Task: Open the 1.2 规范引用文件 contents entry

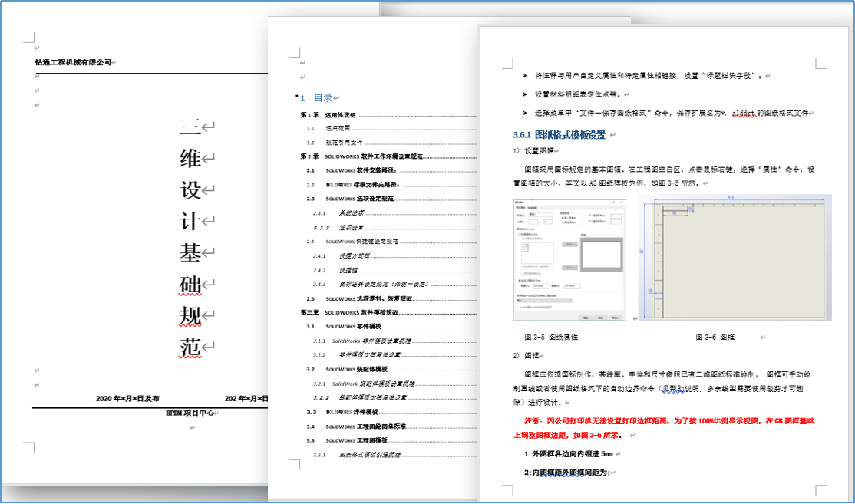Action: coord(342,143)
